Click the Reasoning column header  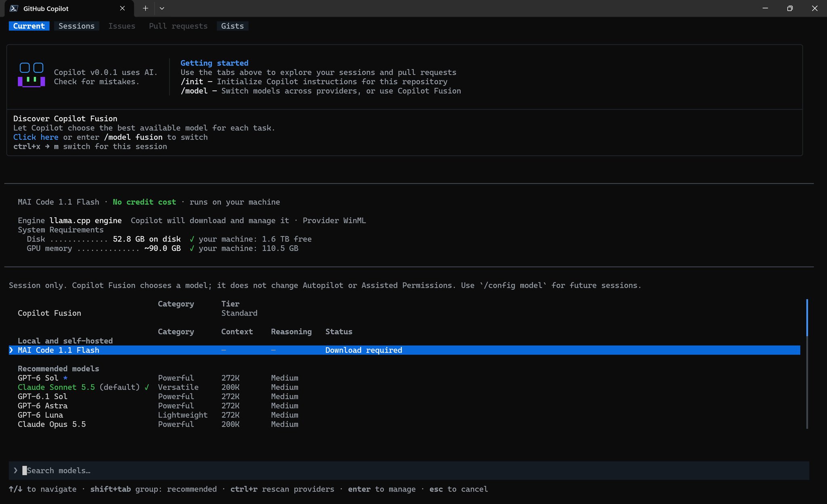click(x=291, y=332)
